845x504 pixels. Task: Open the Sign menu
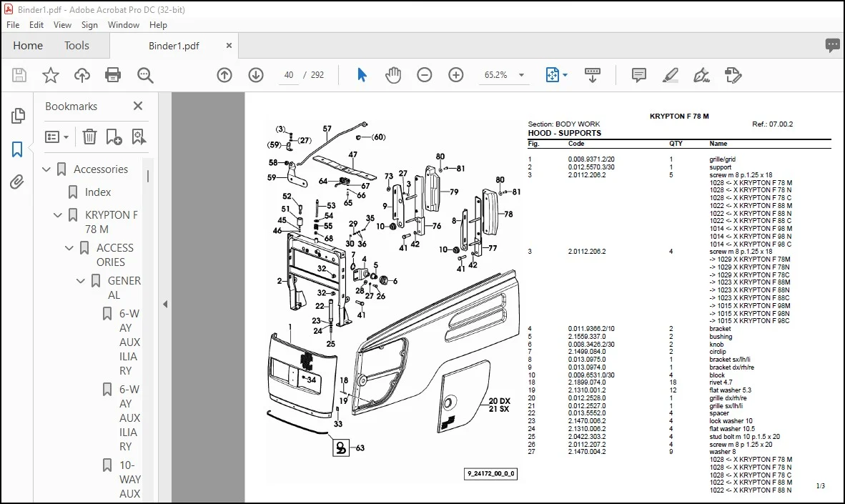pos(89,25)
